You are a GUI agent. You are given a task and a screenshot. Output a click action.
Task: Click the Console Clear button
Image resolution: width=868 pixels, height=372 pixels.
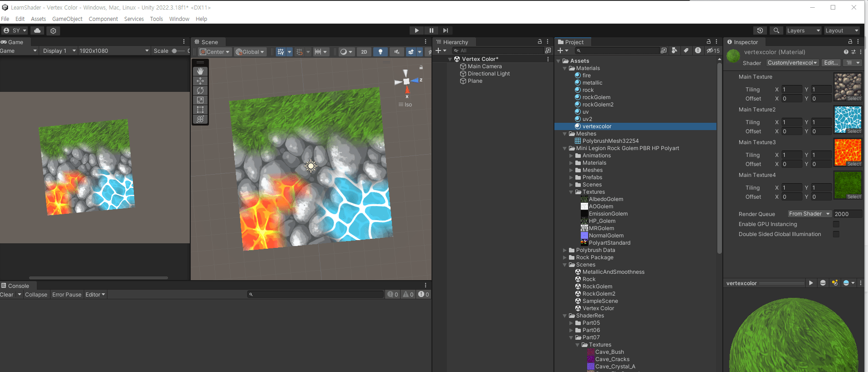click(x=7, y=294)
